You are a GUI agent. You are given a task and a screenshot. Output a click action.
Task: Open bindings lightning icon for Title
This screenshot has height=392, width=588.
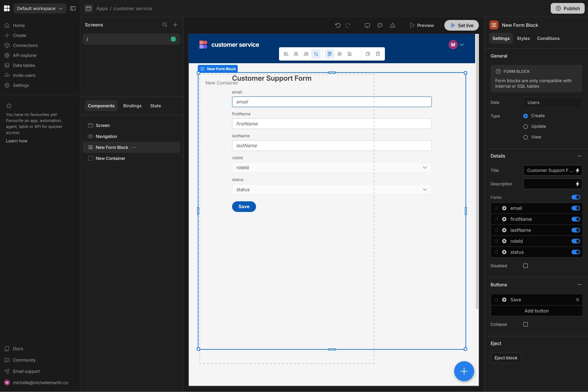tap(577, 170)
